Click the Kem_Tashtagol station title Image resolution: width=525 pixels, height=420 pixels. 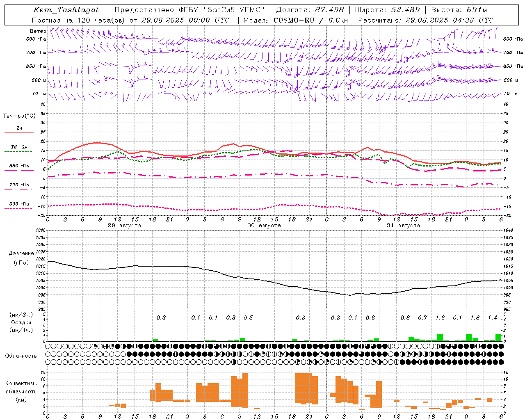pos(66,10)
